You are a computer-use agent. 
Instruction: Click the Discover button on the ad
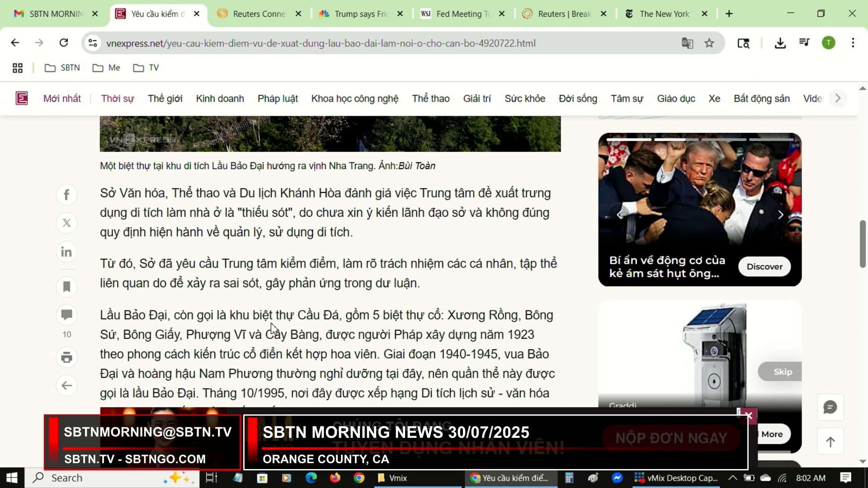click(x=764, y=267)
